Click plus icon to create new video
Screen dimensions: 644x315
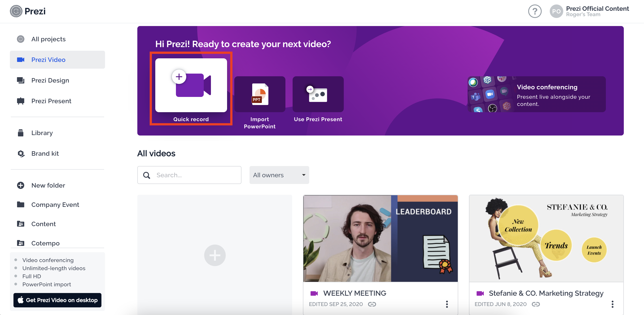[x=215, y=255]
